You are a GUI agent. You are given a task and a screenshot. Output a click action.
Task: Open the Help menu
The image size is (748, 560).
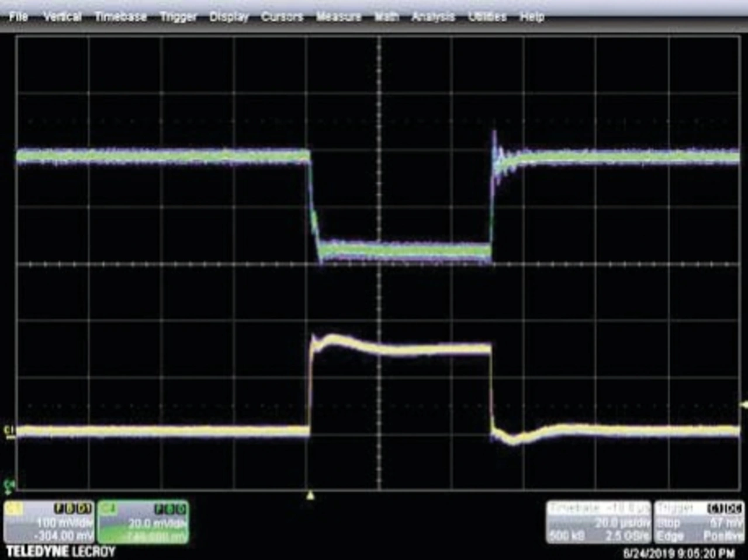(x=532, y=17)
